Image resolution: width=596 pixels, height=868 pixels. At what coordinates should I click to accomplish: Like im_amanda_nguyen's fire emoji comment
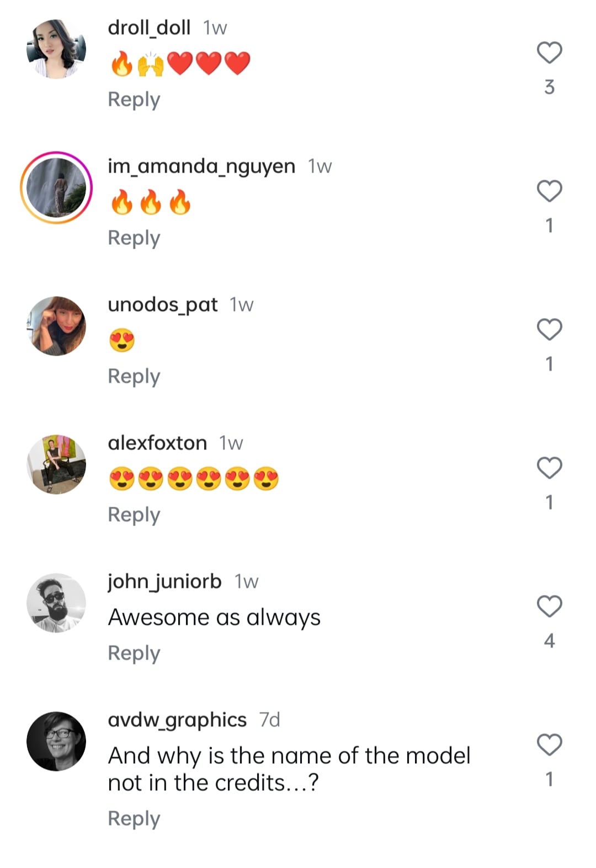tap(549, 191)
